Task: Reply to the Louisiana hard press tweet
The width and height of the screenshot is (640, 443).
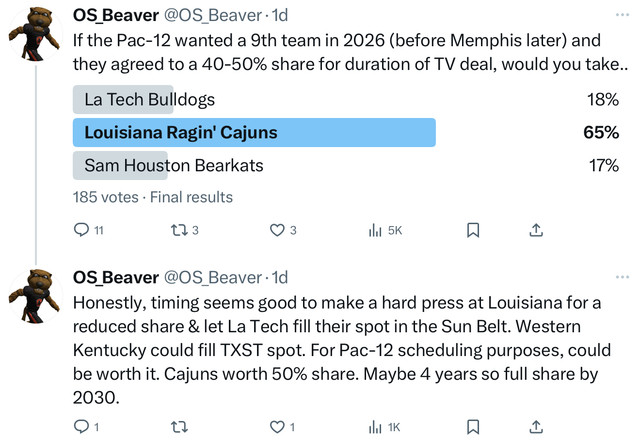Action: point(83,427)
